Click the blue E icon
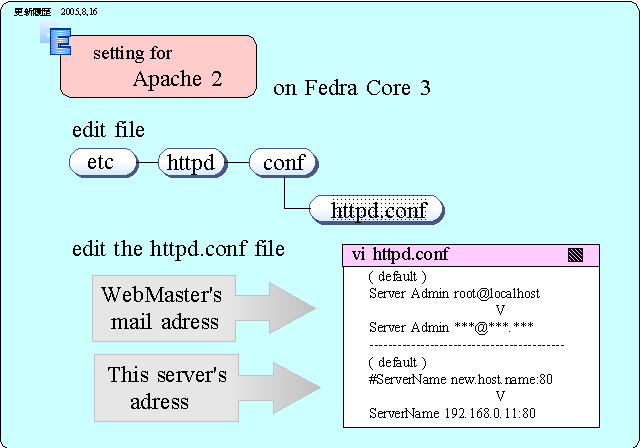This screenshot has height=448, width=640. tap(59, 41)
